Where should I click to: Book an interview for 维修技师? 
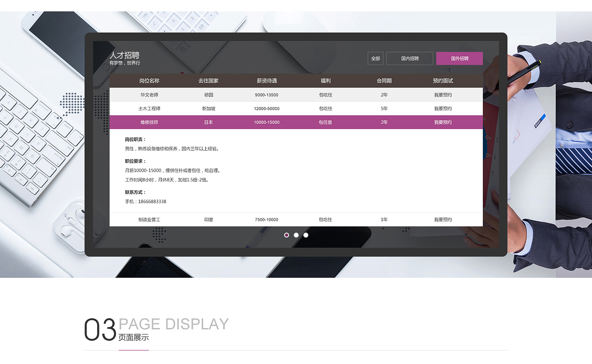[x=443, y=123]
